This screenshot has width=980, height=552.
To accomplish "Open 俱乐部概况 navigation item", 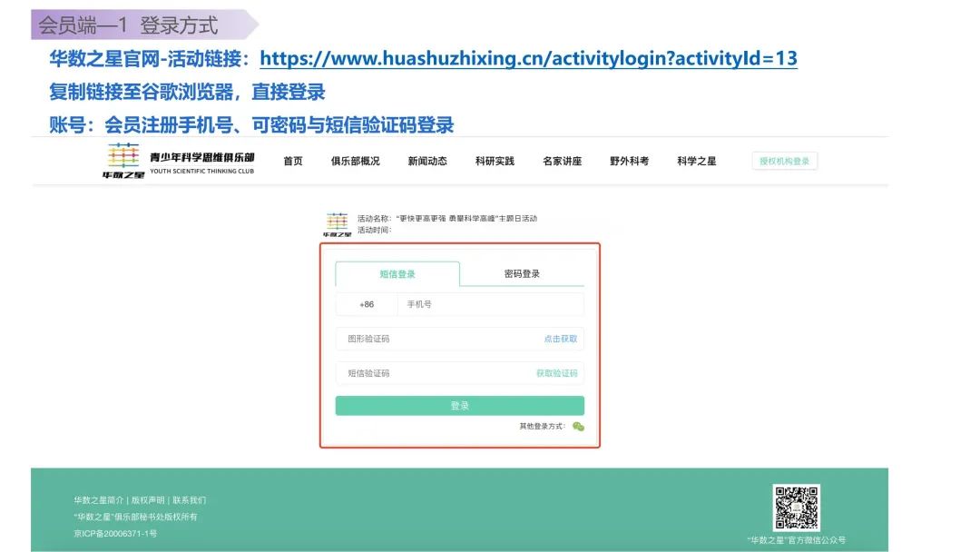I will click(x=355, y=161).
